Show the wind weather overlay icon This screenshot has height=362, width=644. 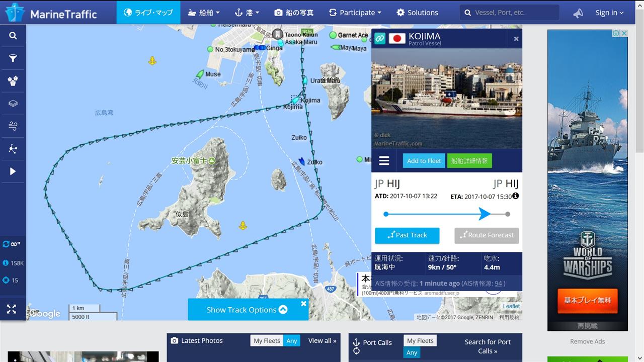[x=13, y=126]
